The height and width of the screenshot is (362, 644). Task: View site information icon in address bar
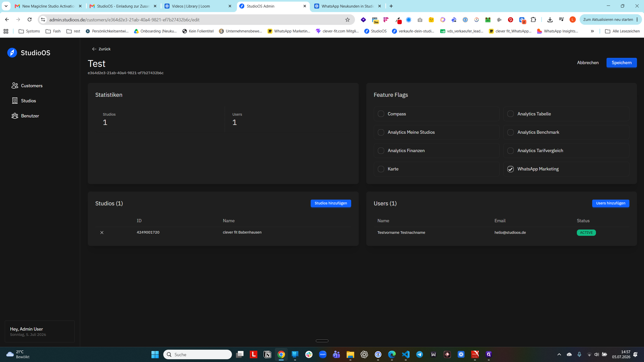point(43,20)
